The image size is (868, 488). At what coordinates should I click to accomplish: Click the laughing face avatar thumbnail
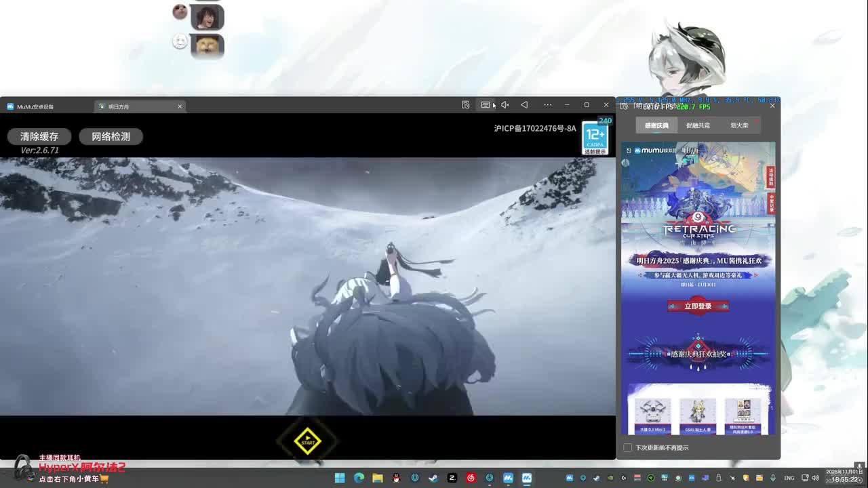click(207, 18)
